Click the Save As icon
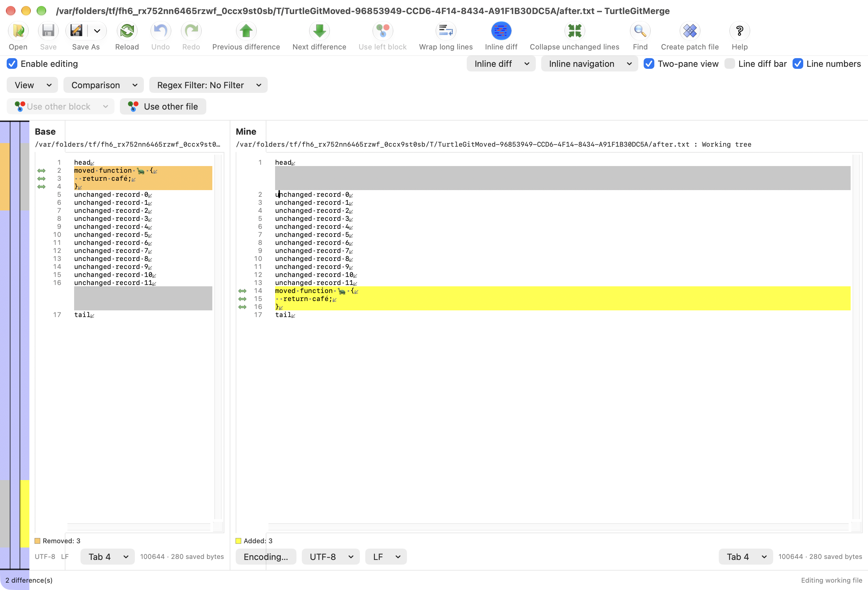868x590 pixels. (76, 31)
